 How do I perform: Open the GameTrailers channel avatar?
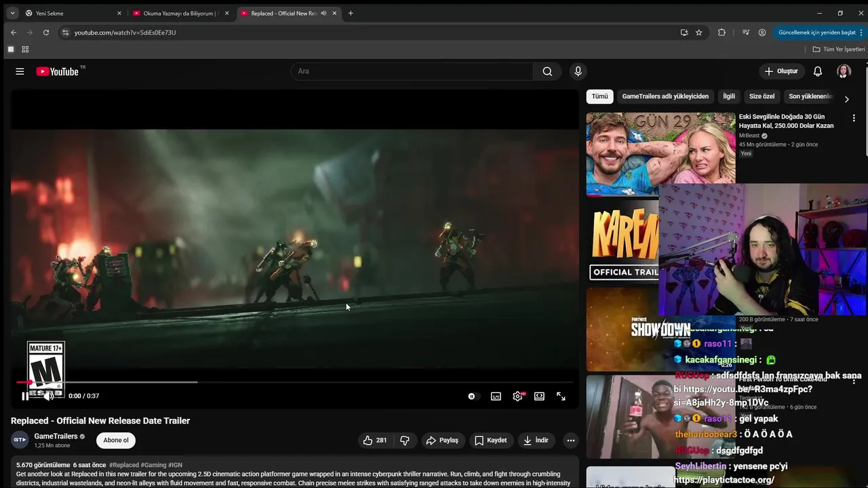pyautogui.click(x=20, y=440)
